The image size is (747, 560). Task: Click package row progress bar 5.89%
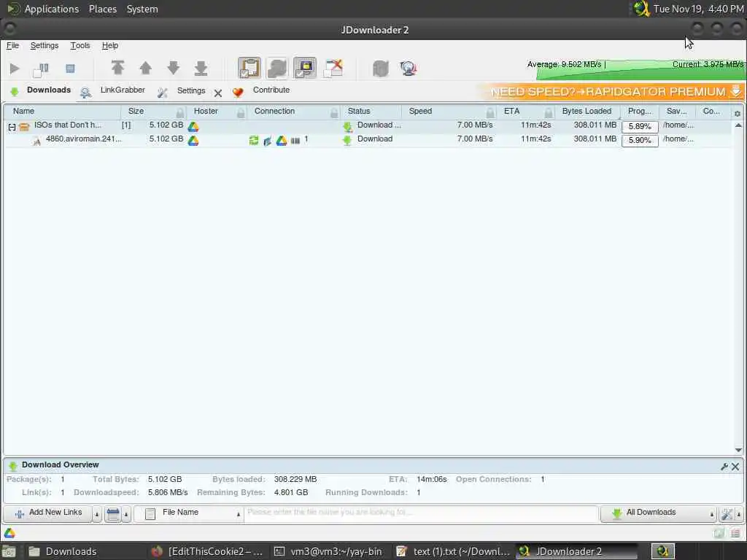(640, 126)
